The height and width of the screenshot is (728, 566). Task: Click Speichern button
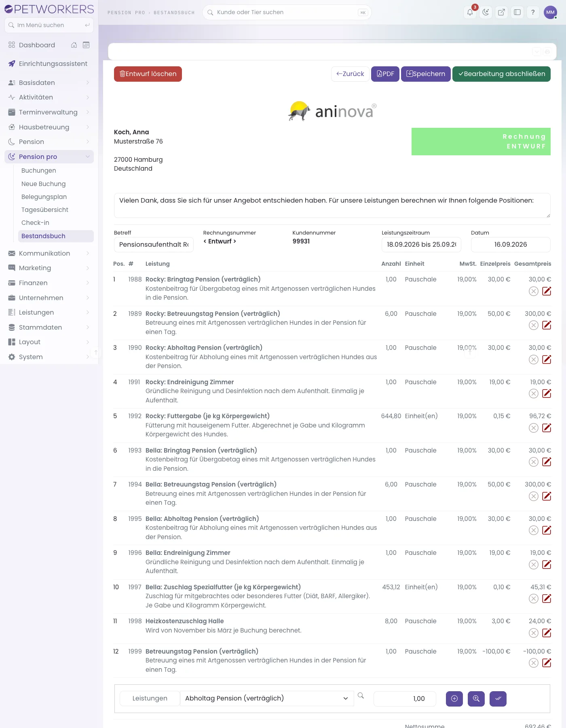pyautogui.click(x=426, y=74)
